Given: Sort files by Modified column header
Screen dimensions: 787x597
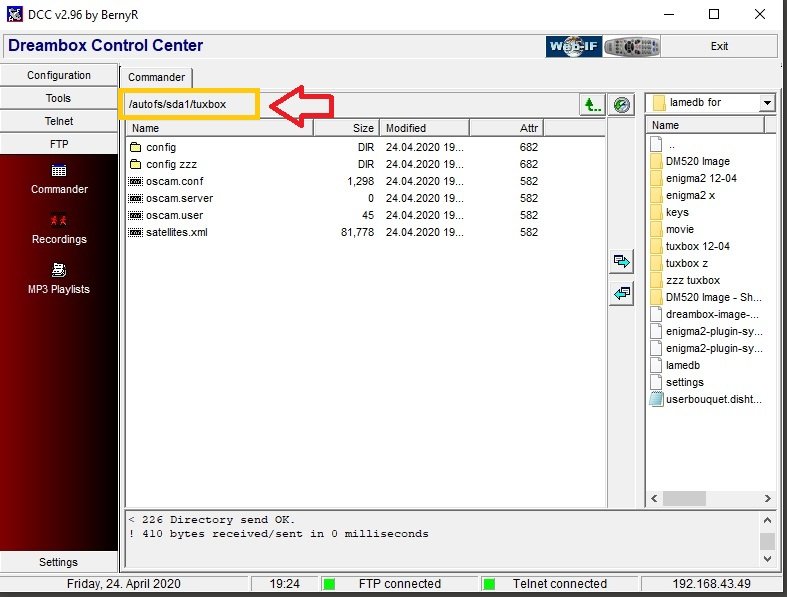Looking at the screenshot, I should coord(424,128).
